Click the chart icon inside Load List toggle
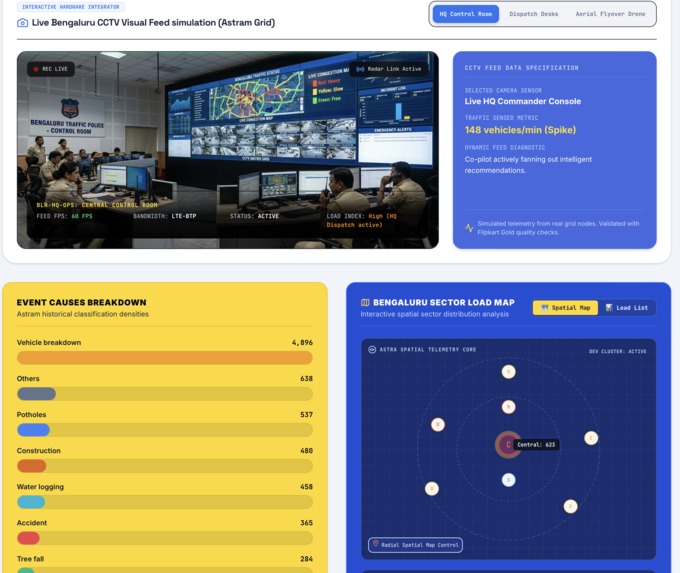 [609, 308]
